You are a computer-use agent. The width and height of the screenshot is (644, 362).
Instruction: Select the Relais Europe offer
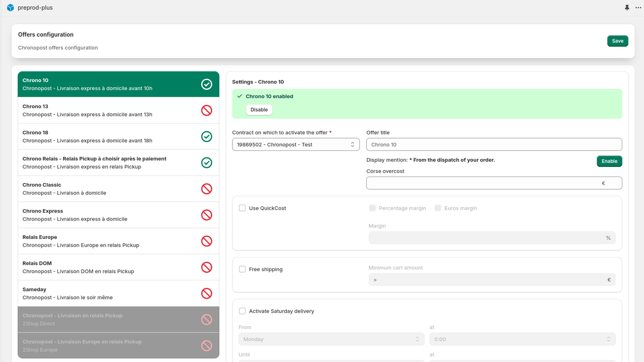118,241
